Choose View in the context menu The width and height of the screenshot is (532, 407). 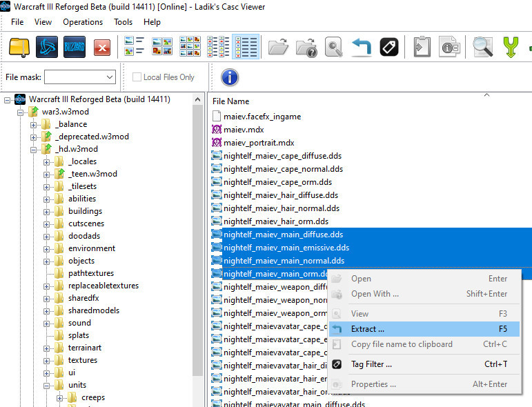coord(424,314)
